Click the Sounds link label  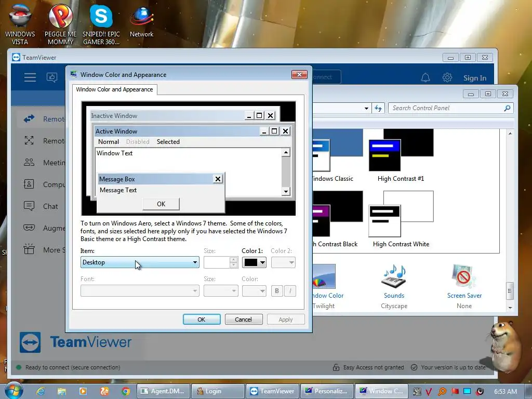[x=394, y=296]
